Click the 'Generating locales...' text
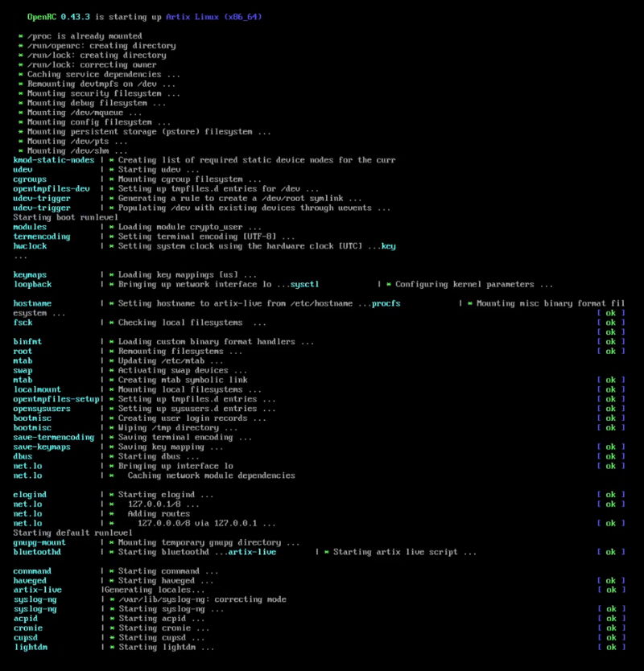Image resolution: width=644 pixels, height=671 pixels. pyautogui.click(x=154, y=590)
